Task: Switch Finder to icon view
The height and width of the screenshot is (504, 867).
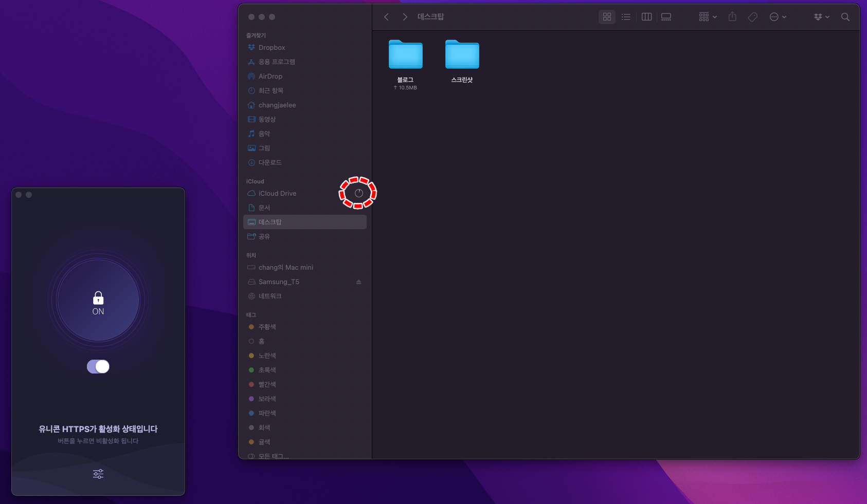Action: pyautogui.click(x=607, y=17)
